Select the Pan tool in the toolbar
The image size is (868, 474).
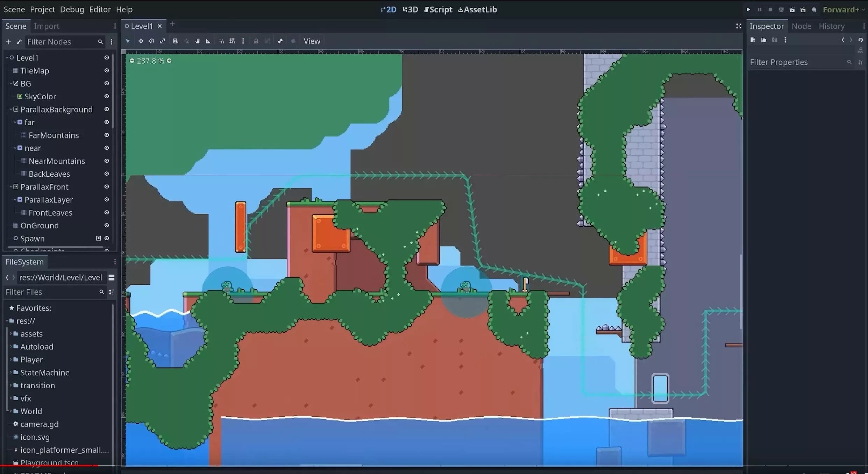point(197,41)
